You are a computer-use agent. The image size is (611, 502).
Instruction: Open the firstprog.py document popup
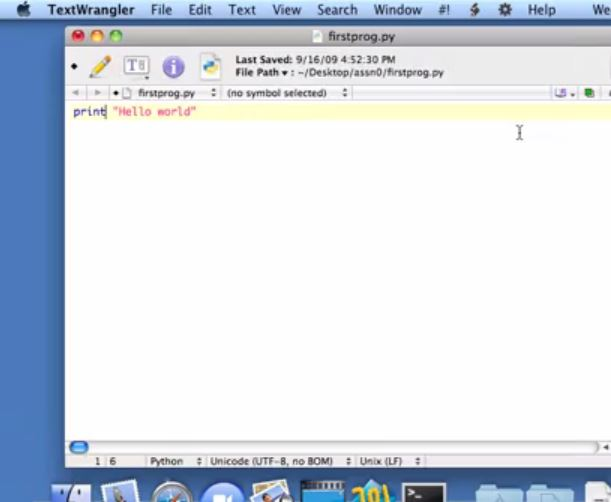click(x=165, y=93)
